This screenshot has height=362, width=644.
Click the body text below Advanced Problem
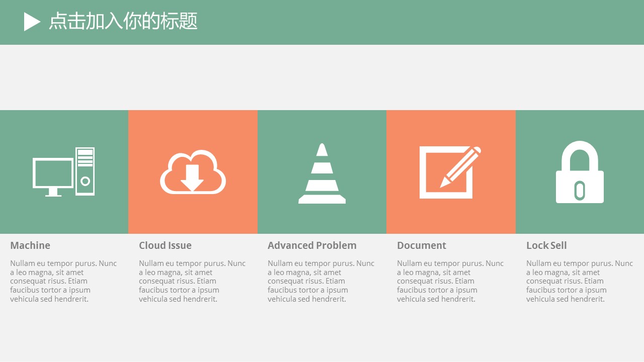pos(321,281)
